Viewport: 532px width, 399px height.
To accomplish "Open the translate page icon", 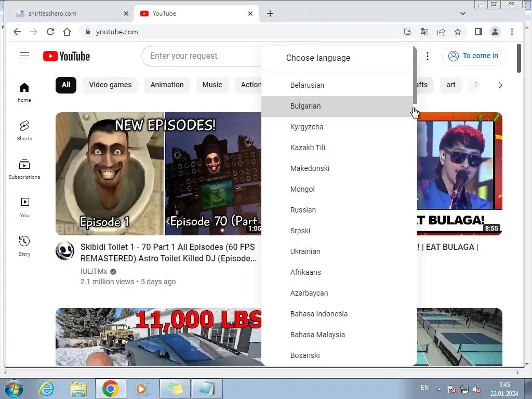I will pyautogui.click(x=424, y=32).
